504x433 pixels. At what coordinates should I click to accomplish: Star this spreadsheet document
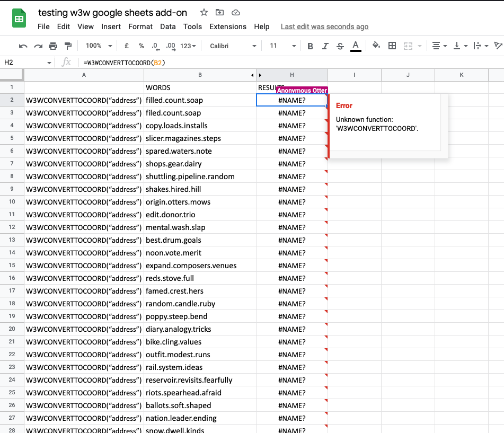[204, 13]
